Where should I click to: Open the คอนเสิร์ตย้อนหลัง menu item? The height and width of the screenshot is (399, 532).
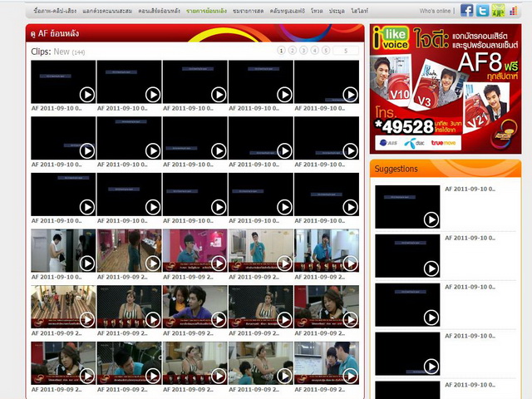pyautogui.click(x=159, y=11)
